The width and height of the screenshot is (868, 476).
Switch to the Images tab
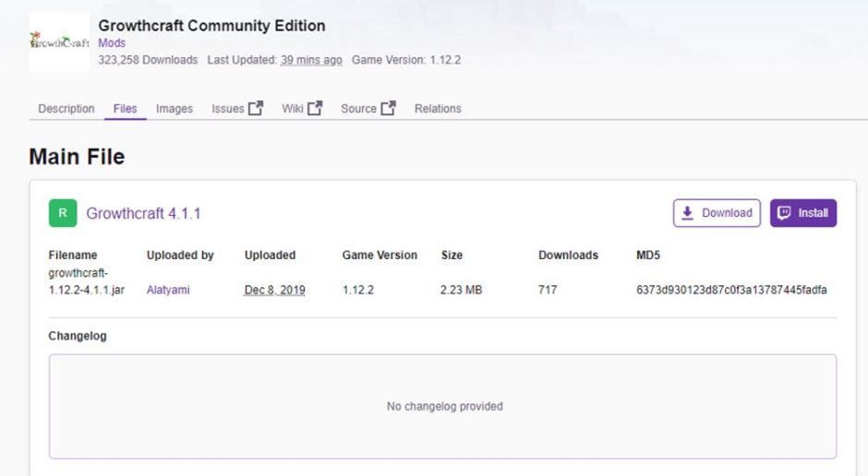[175, 109]
